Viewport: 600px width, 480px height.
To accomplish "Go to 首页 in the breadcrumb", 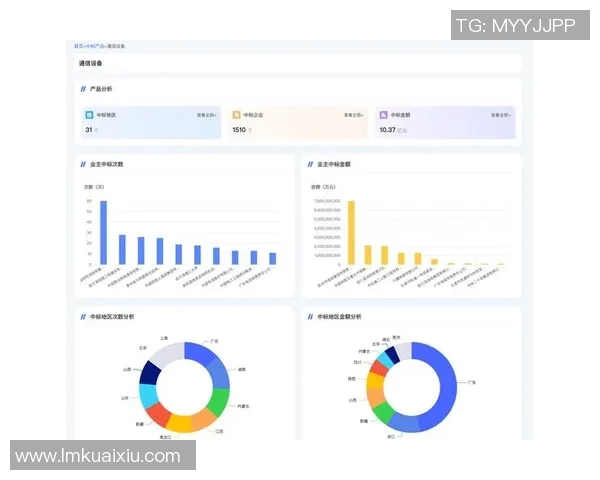I will tap(78, 46).
